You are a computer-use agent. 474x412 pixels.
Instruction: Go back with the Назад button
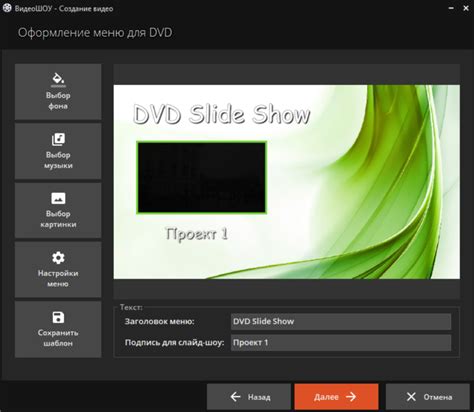point(249,397)
